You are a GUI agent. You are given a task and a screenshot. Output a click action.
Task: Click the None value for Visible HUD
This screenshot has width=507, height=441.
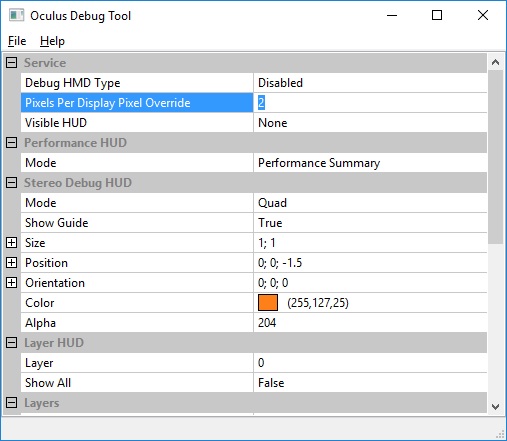(x=273, y=123)
